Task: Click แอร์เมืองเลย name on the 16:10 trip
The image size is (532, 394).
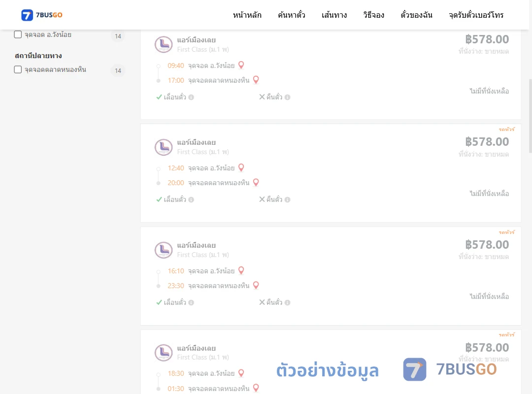Action: point(197,245)
